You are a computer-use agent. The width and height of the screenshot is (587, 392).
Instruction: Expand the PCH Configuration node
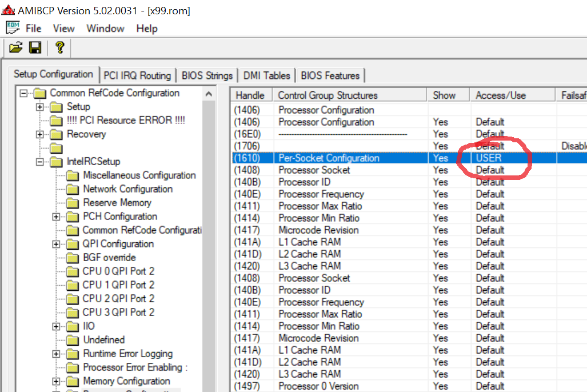56,217
